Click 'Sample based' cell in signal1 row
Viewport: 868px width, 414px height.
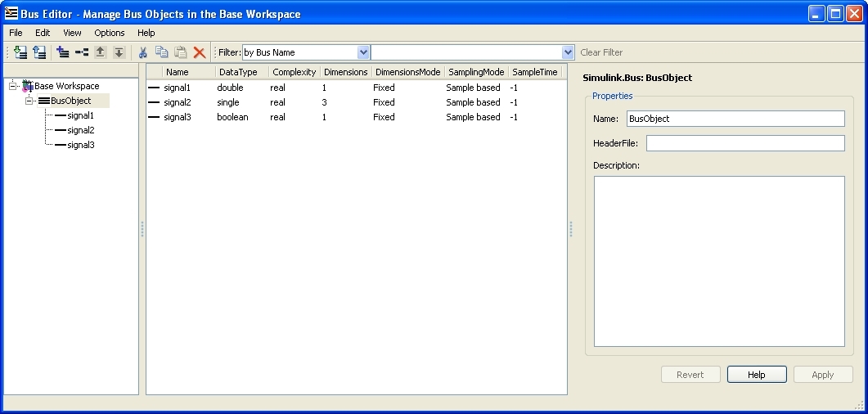tap(474, 88)
